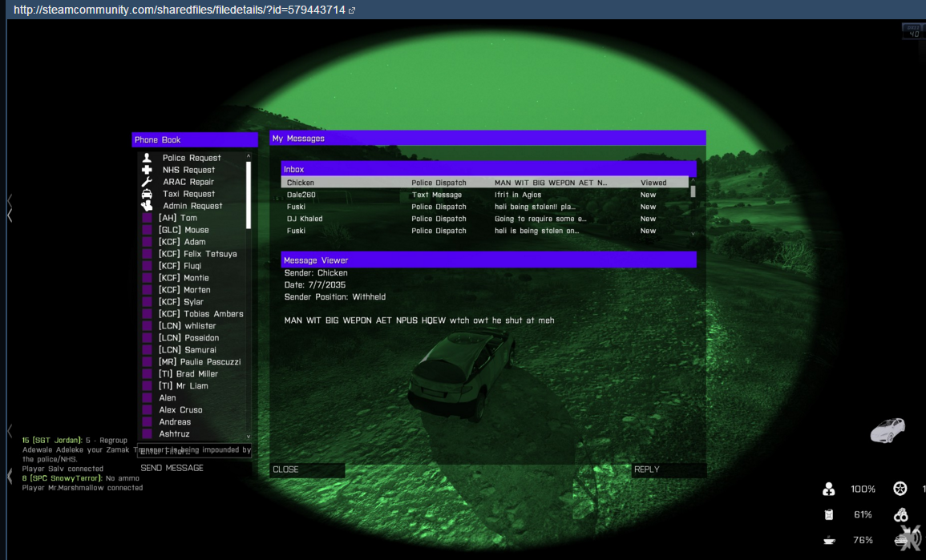Select the Police Request person icon

(147, 158)
